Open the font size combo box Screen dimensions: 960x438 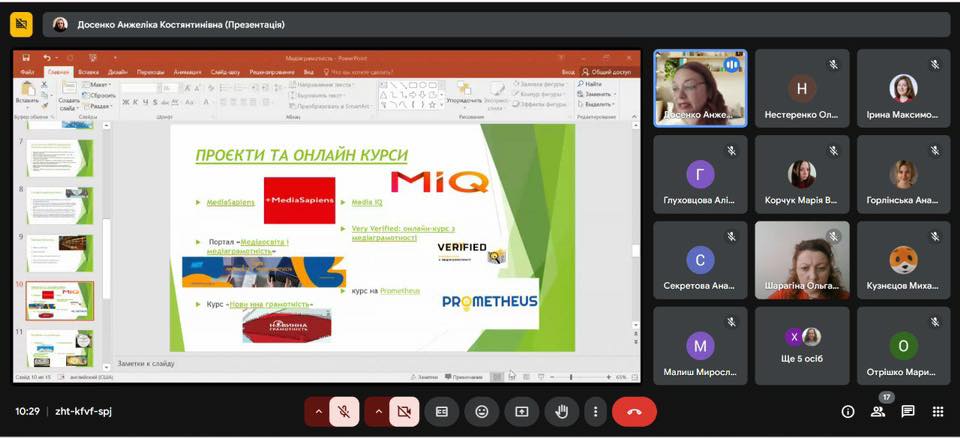pyautogui.click(x=170, y=88)
